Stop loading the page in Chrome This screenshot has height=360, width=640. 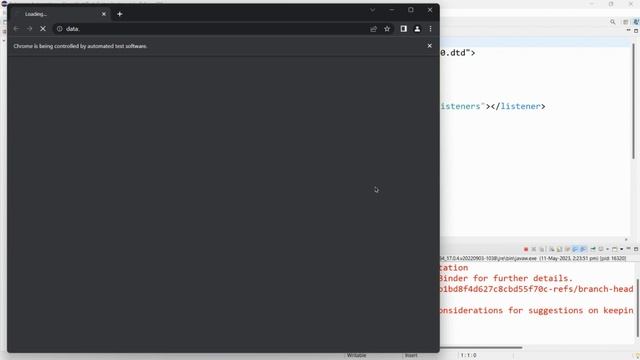43,29
